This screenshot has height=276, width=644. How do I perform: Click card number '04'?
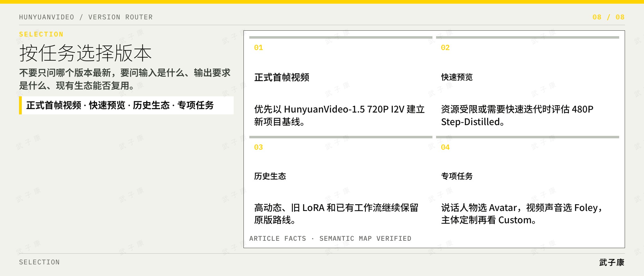click(x=445, y=148)
